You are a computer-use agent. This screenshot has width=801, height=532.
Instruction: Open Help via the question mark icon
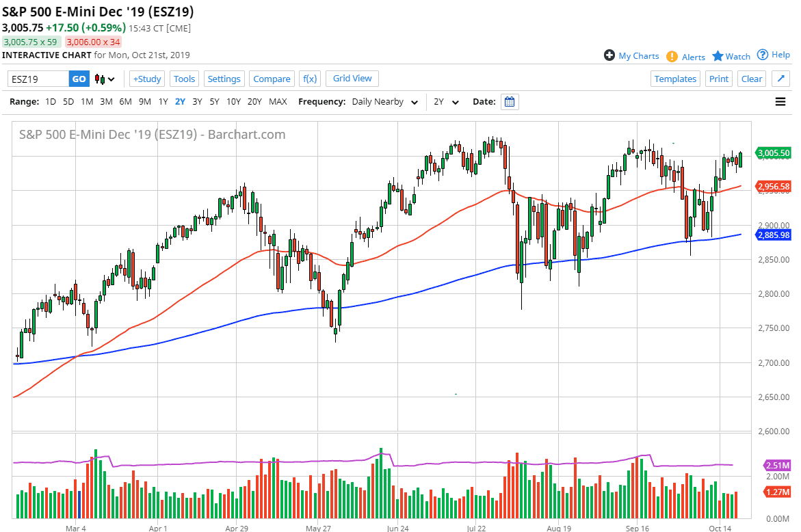pyautogui.click(x=761, y=55)
